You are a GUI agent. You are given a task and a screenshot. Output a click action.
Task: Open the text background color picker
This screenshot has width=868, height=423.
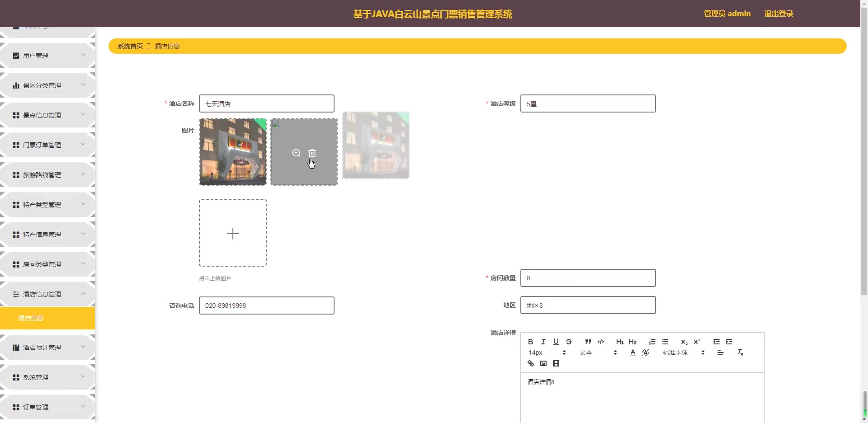point(646,352)
